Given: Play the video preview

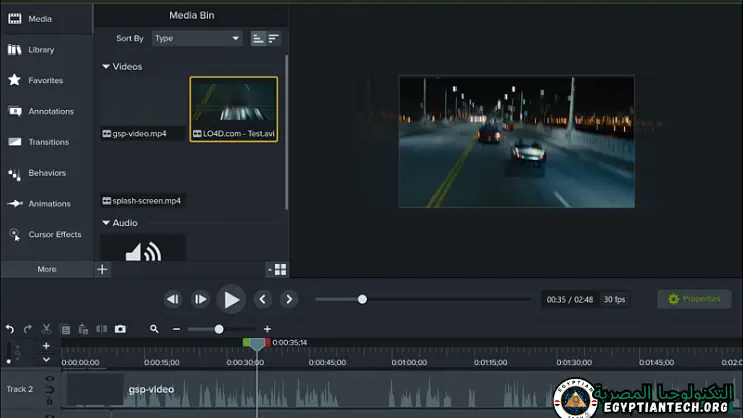Looking at the screenshot, I should 231,300.
